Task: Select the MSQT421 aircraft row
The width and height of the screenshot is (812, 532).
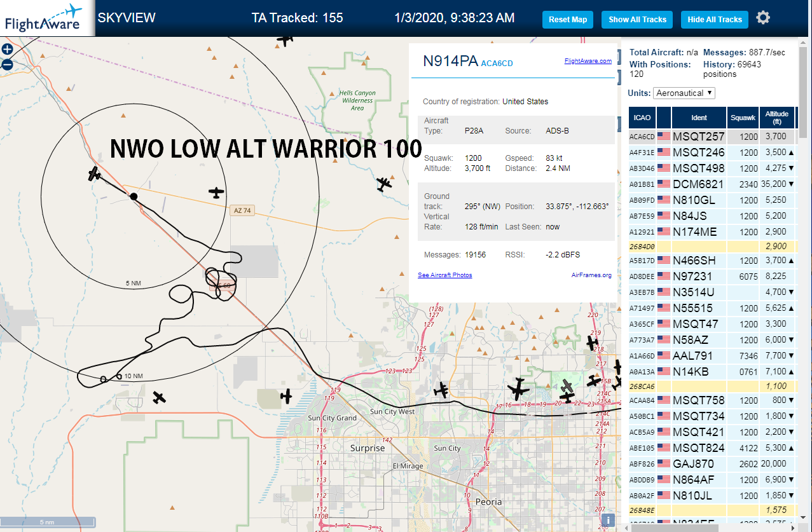Action: point(712,432)
